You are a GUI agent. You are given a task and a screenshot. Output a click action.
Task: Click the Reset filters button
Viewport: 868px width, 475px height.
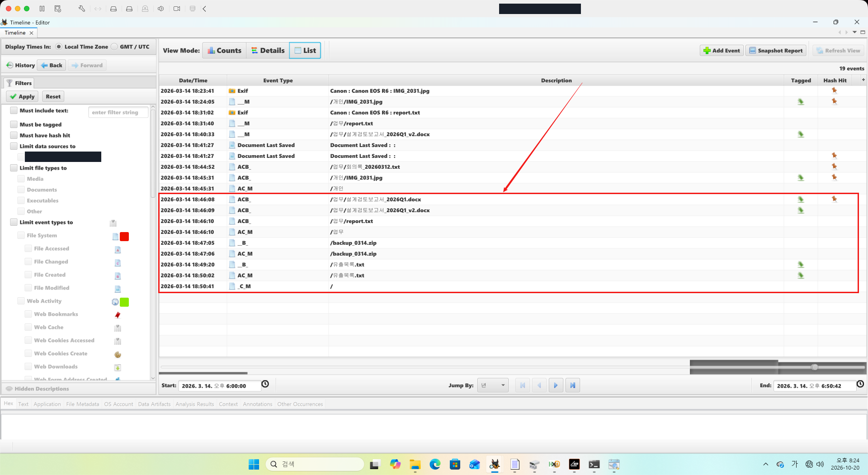point(53,96)
